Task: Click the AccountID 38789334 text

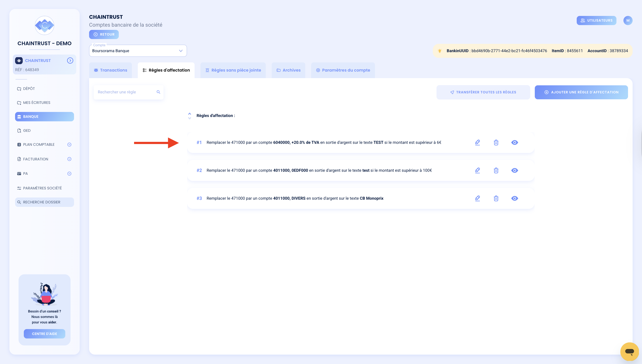Action: [607, 51]
